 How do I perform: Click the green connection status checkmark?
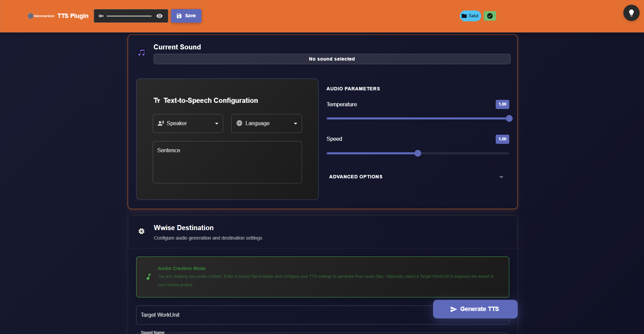coord(490,16)
